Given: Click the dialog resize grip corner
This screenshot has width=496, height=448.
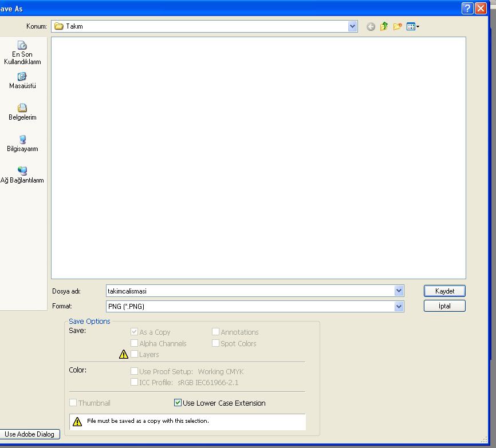Looking at the screenshot, I should click(x=484, y=439).
